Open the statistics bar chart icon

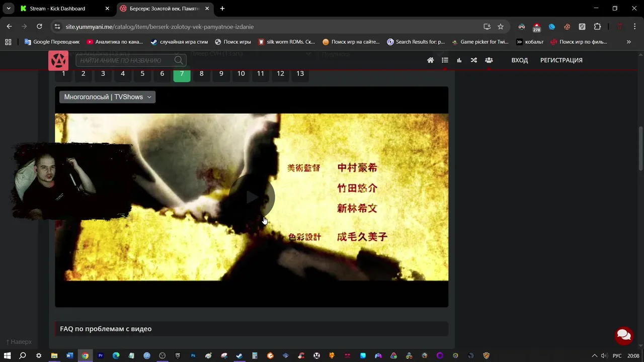click(459, 60)
